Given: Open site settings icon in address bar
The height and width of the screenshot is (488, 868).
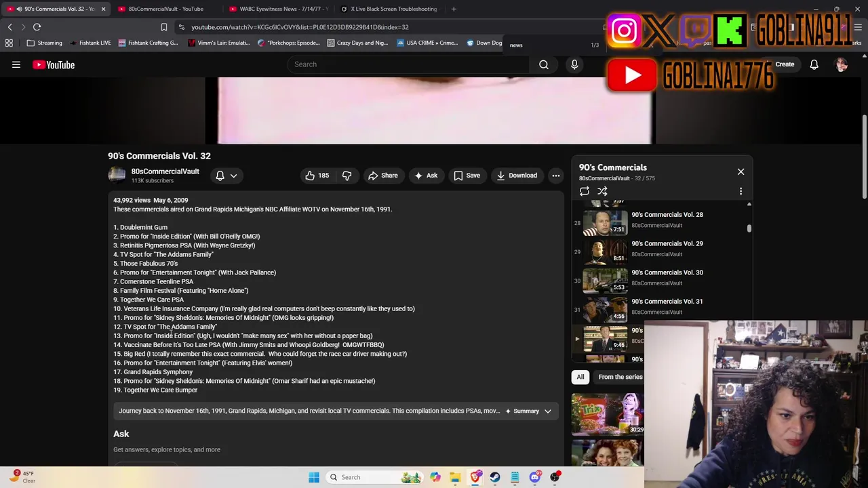Looking at the screenshot, I should 182,27.
